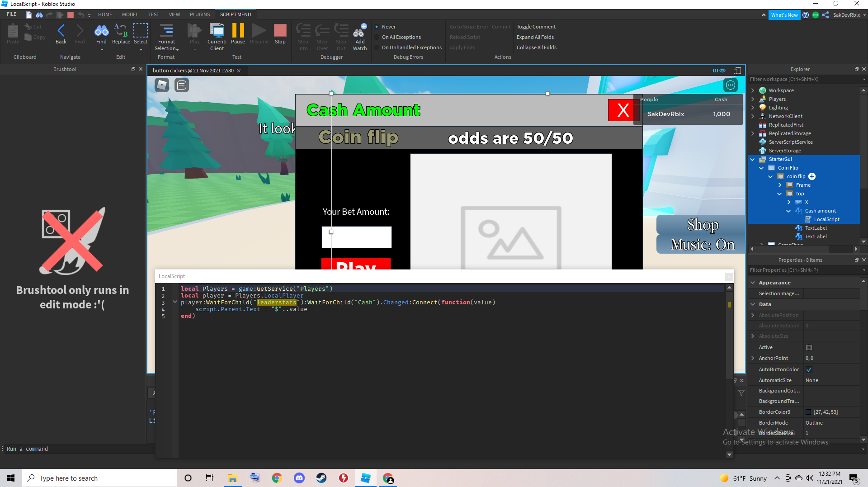Pause the running playtest

coord(238,33)
